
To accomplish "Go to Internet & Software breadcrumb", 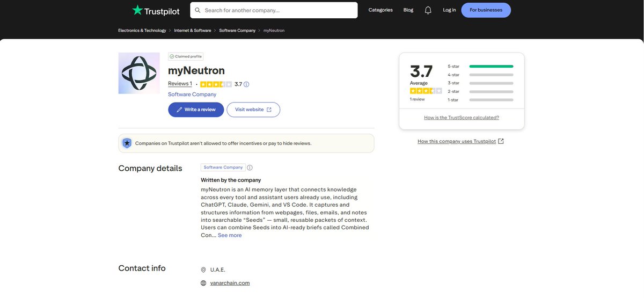I will [x=193, y=31].
